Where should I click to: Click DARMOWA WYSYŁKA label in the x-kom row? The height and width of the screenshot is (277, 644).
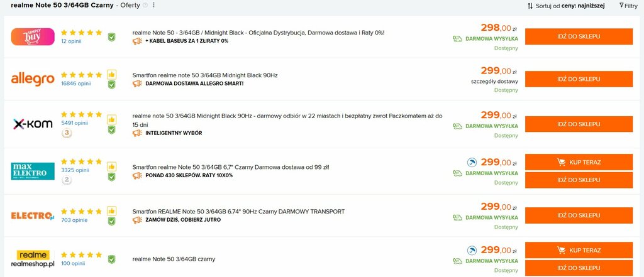pyautogui.click(x=492, y=126)
